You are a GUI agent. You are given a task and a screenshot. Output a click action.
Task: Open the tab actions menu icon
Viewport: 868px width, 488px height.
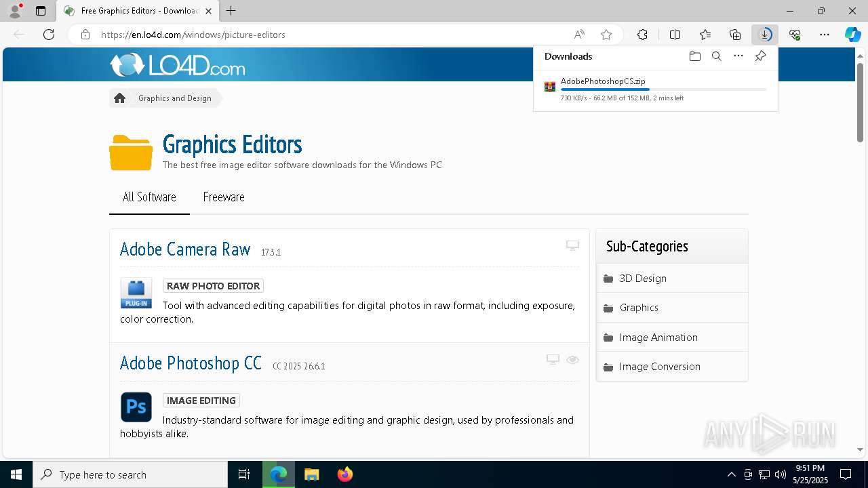coord(41,11)
